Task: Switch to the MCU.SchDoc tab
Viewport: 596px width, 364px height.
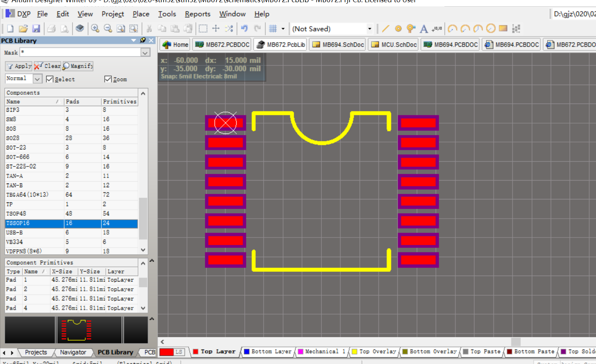Action: pyautogui.click(x=394, y=44)
